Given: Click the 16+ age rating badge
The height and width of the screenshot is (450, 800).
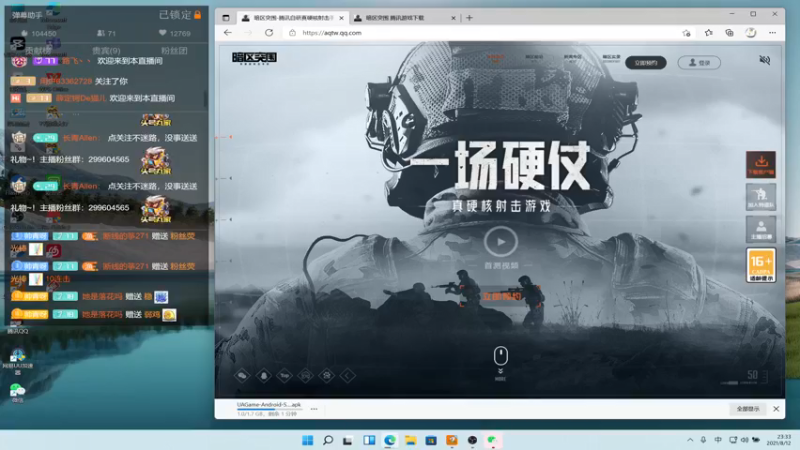Looking at the screenshot, I should (761, 265).
